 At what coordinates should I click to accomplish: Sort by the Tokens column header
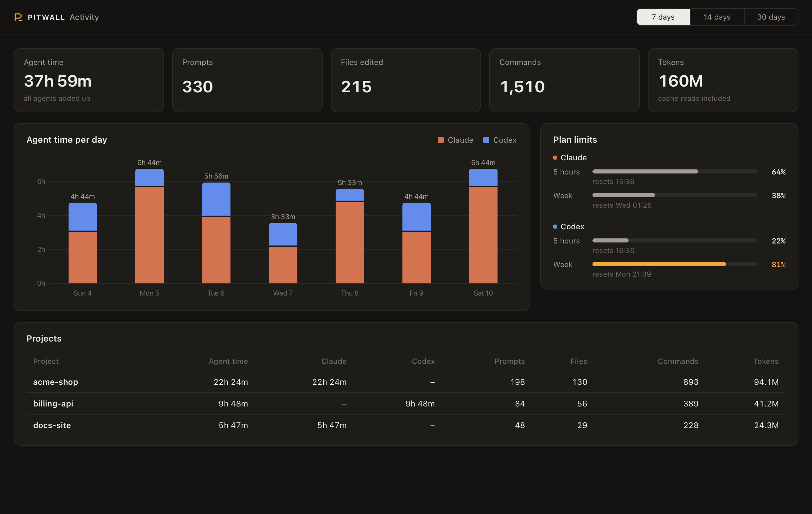pos(766,361)
